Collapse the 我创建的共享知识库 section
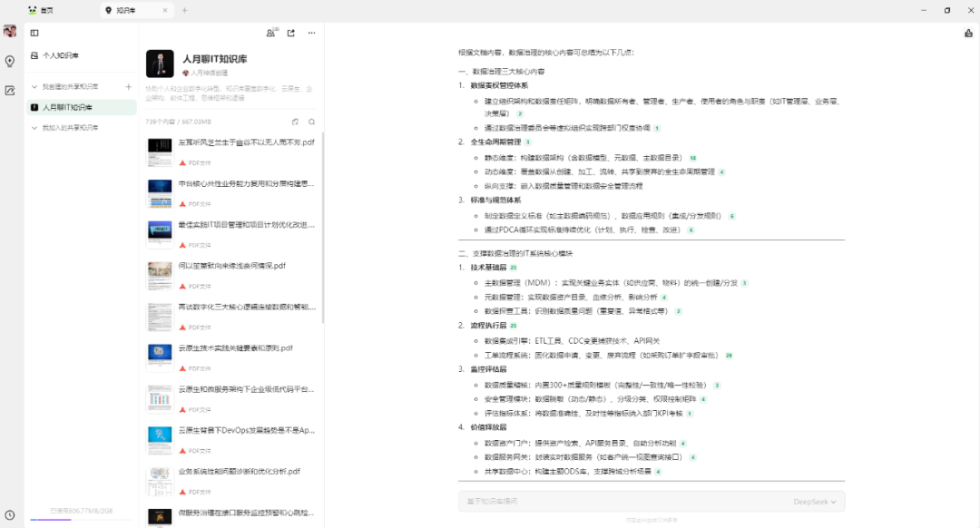Image resolution: width=980 pixels, height=528 pixels. click(34, 86)
